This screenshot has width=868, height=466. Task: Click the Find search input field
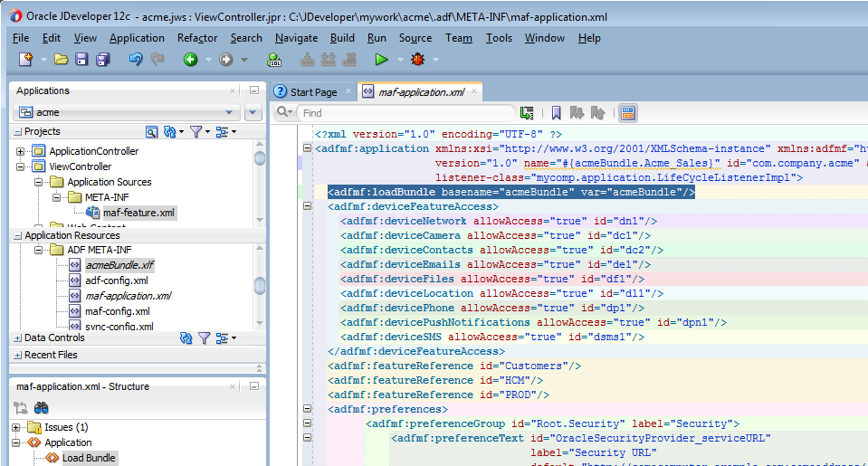(406, 113)
